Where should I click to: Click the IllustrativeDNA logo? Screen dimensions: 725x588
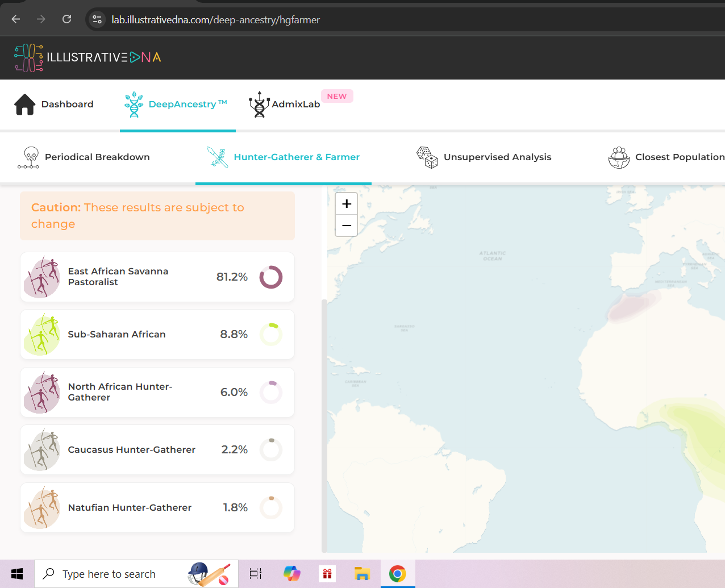(x=88, y=57)
